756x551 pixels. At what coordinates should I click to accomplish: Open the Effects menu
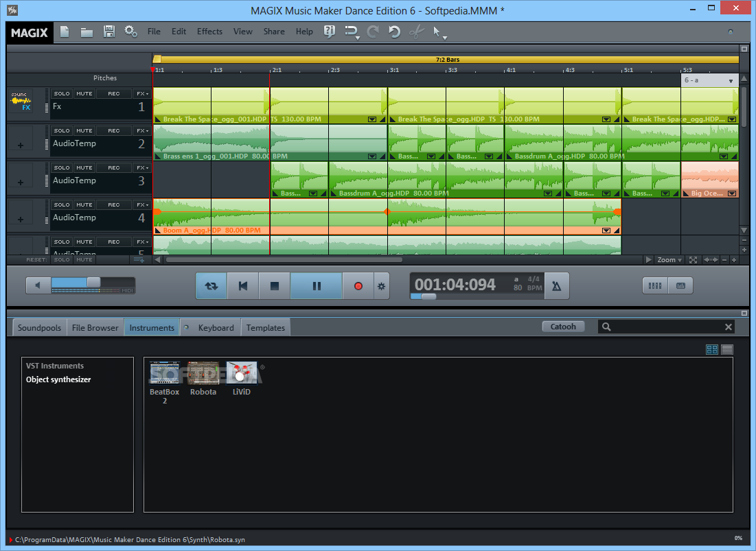(x=209, y=32)
